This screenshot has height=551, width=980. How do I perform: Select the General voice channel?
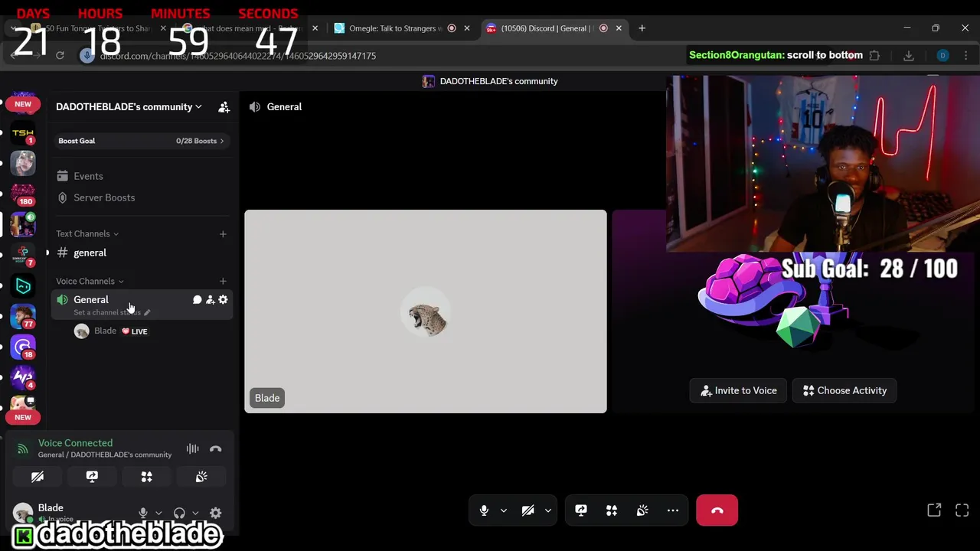pyautogui.click(x=91, y=300)
